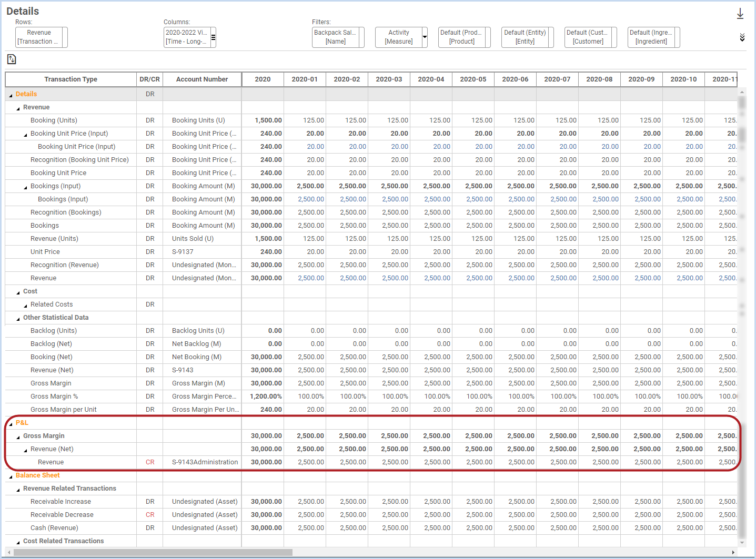The width and height of the screenshot is (756, 559).
Task: Collapse Cost Related Transactions group
Action: coord(18,542)
